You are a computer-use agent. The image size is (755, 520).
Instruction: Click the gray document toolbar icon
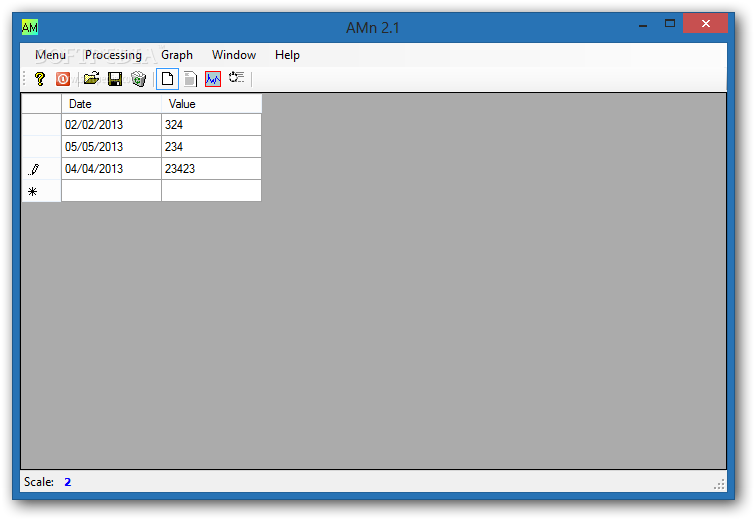click(x=190, y=78)
